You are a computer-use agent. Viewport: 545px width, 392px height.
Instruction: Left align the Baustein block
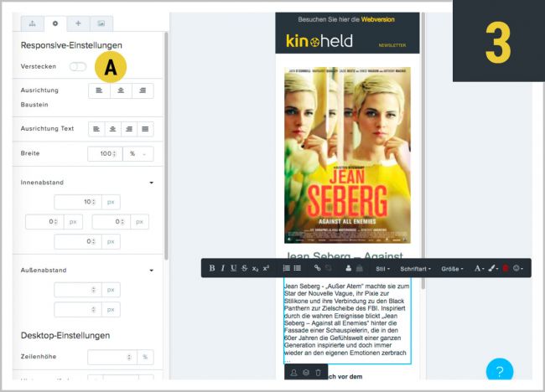(100, 91)
